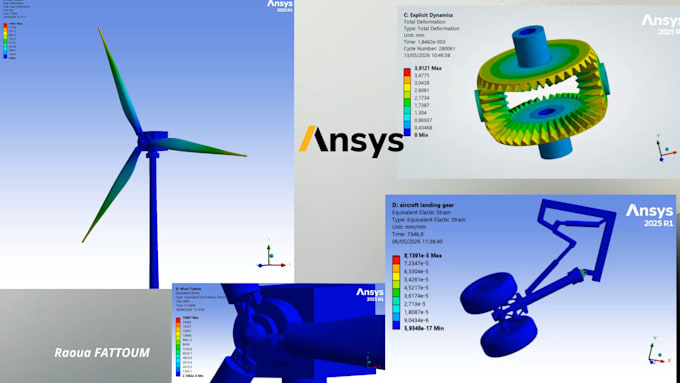Click the '9,0434e-6' legend value
Screen dimensions: 680x383
[x=418, y=320]
